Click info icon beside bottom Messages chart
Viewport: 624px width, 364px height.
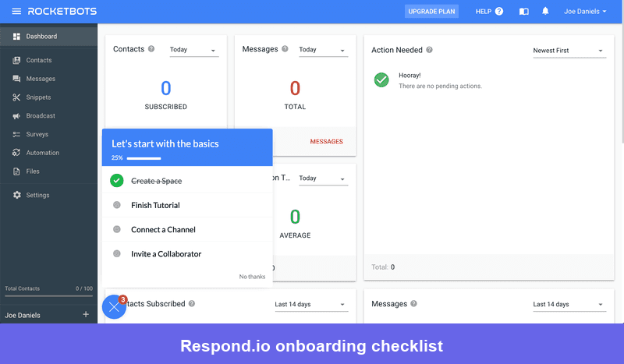click(414, 303)
